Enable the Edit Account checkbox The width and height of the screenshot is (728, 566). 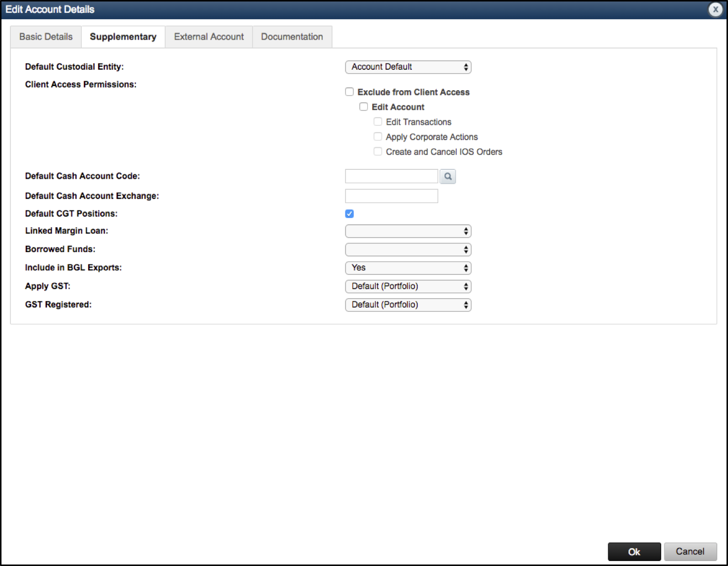point(364,106)
